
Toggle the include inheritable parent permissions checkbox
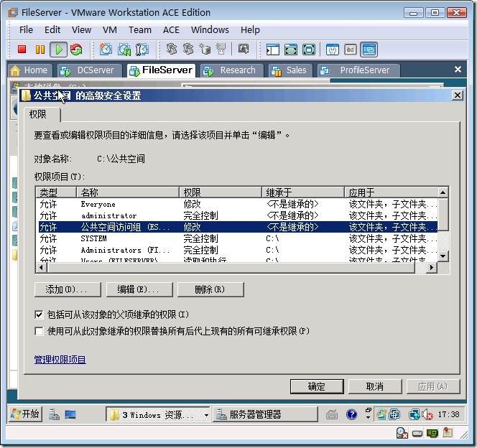(39, 314)
